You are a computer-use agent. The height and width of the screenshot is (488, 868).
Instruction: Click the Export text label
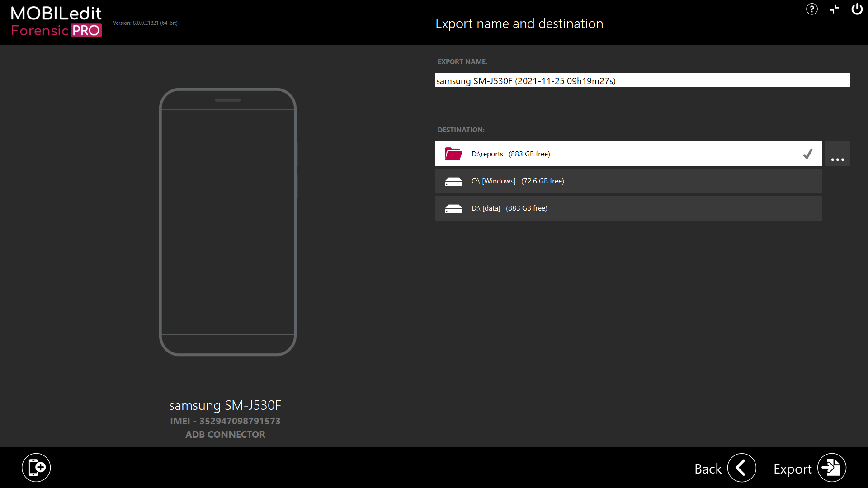[x=792, y=469]
